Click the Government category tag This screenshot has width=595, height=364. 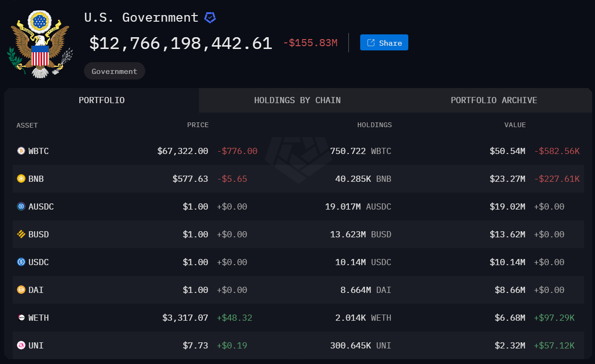pos(115,71)
